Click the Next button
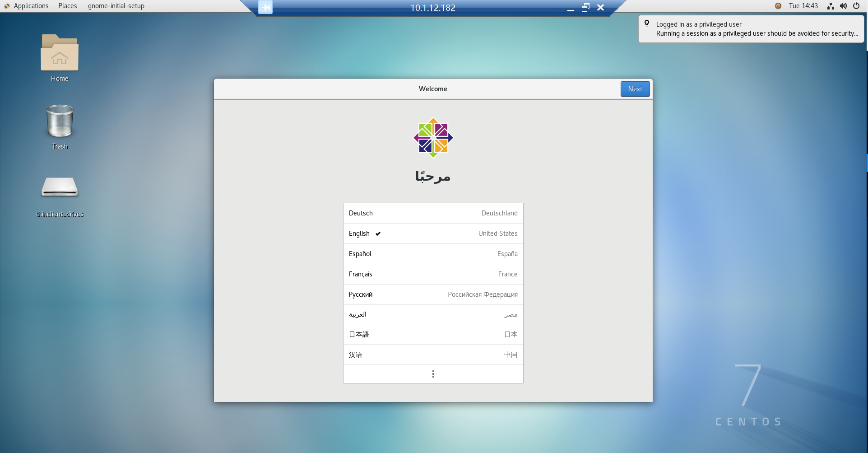 pos(635,89)
